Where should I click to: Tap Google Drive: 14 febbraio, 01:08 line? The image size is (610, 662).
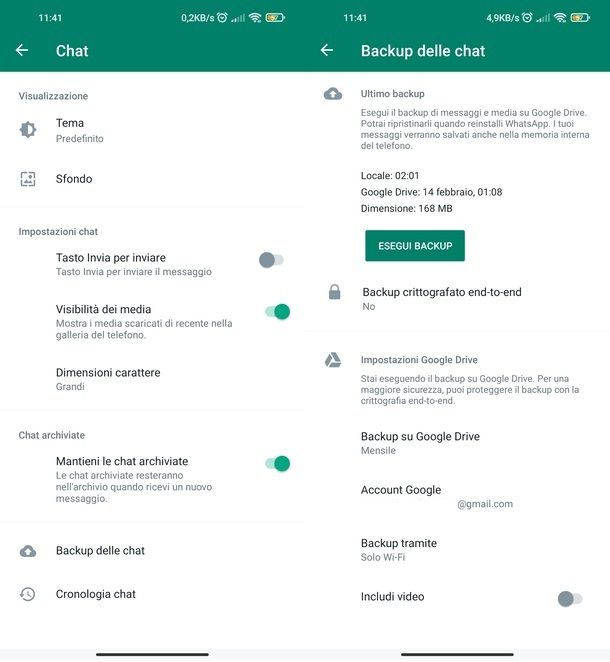tap(431, 192)
